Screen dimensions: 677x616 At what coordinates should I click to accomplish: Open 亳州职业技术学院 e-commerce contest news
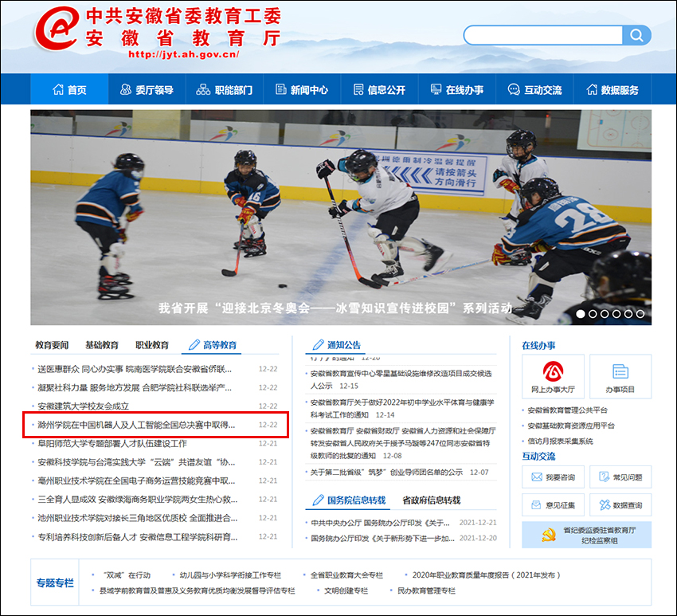tap(136, 481)
